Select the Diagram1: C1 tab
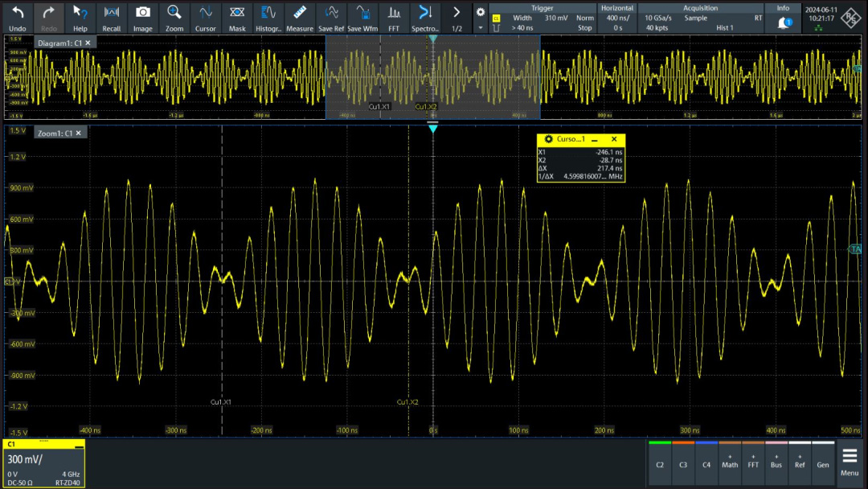868x489 pixels. (59, 43)
